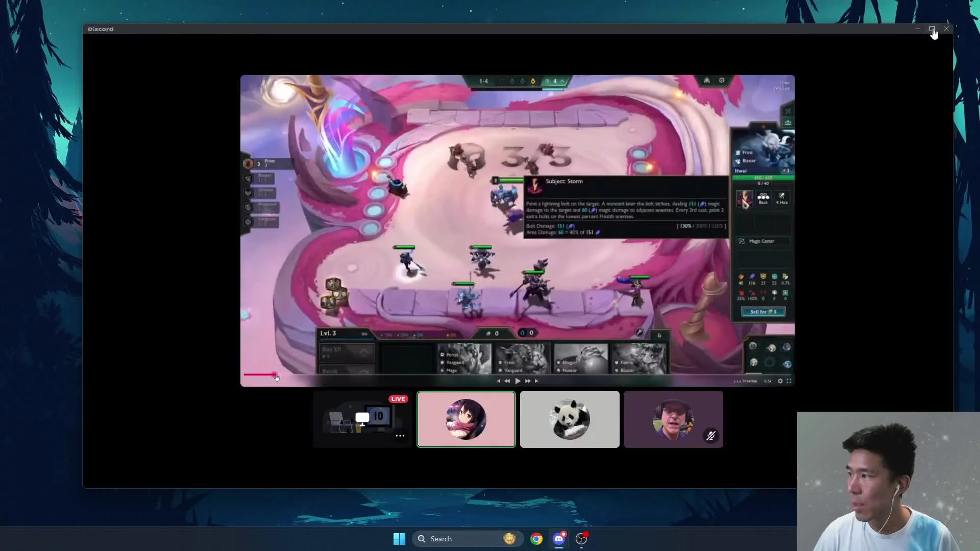Click the Blaster trait on Hwei's card
The image size is (980, 551).
click(x=746, y=161)
